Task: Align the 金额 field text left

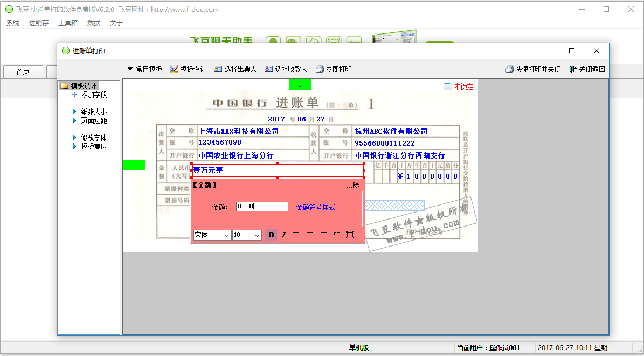Action: point(297,235)
